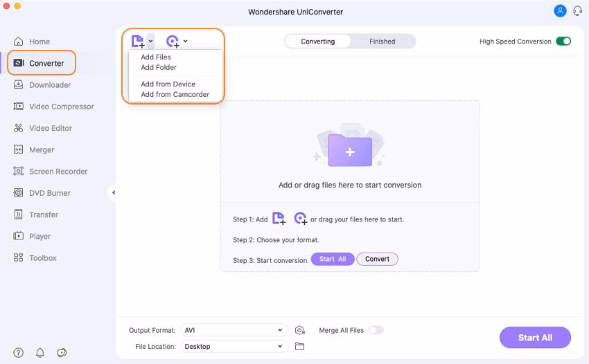Choose Add from Camcorder menu item
Viewport: 589px width, 364px height.
(x=175, y=94)
